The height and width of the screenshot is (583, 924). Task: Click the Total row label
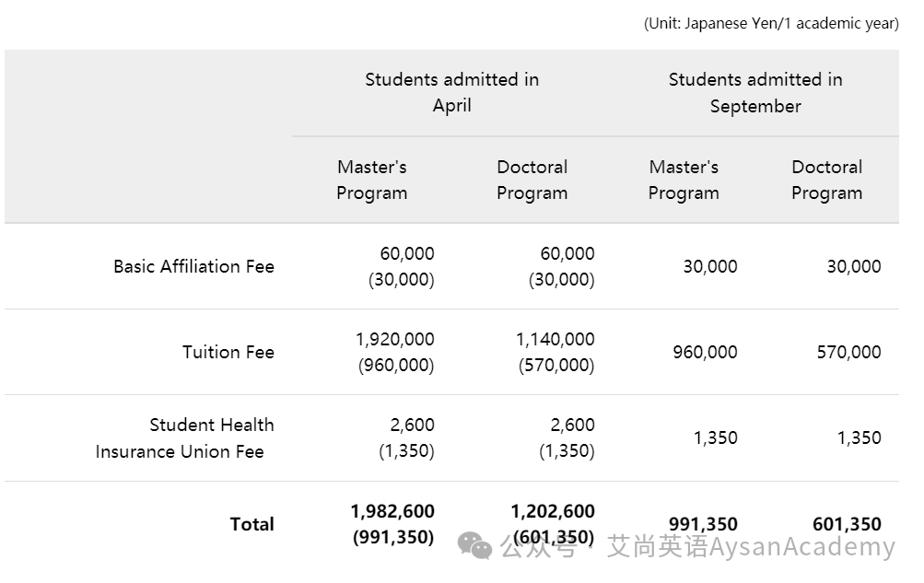click(x=252, y=524)
